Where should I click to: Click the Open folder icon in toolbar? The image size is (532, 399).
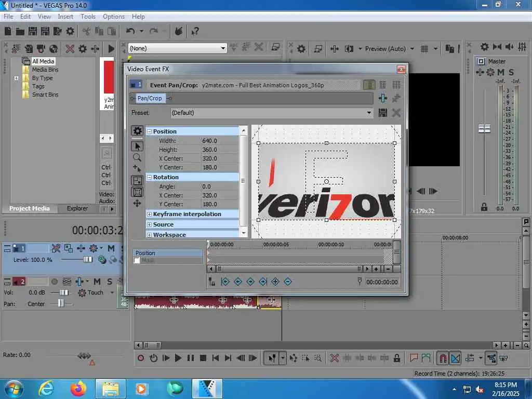pyautogui.click(x=20, y=32)
